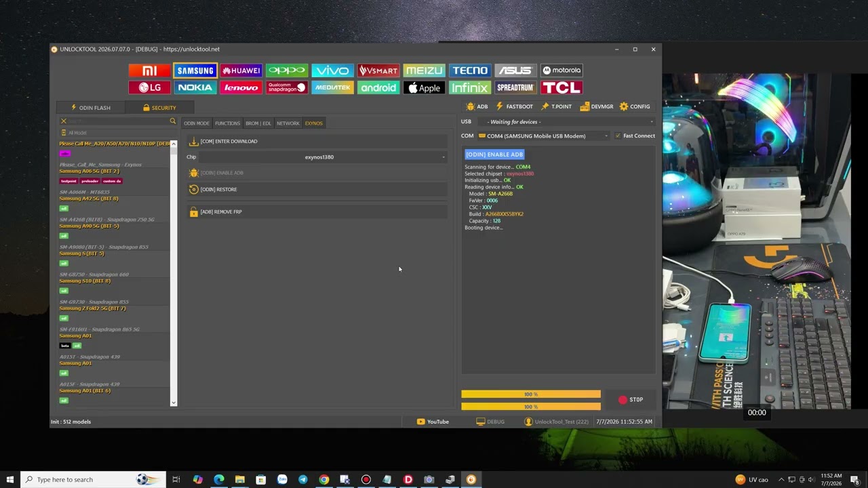Choose the MediaTek brand logo

332,87
